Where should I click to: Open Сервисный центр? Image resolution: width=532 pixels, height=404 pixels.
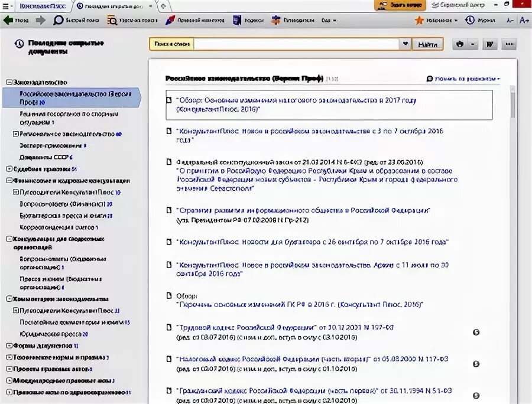[x=458, y=5]
